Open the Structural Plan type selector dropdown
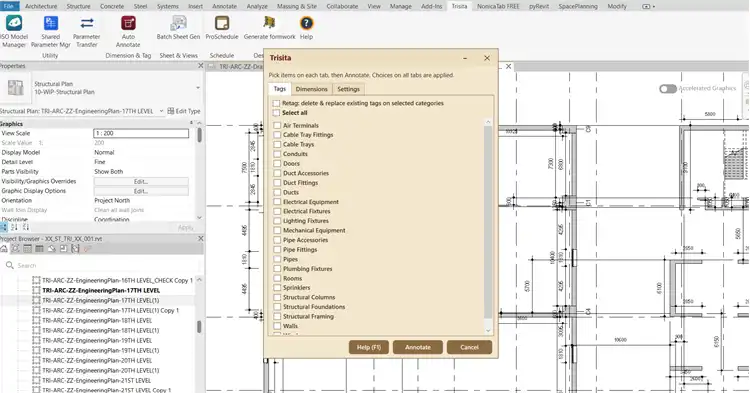The width and height of the screenshot is (750, 393). coord(198,88)
